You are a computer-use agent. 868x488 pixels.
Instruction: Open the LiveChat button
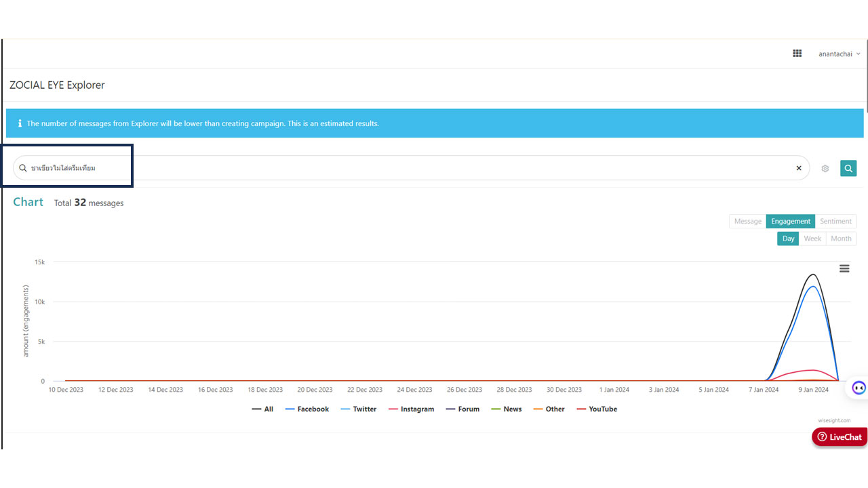(x=840, y=437)
